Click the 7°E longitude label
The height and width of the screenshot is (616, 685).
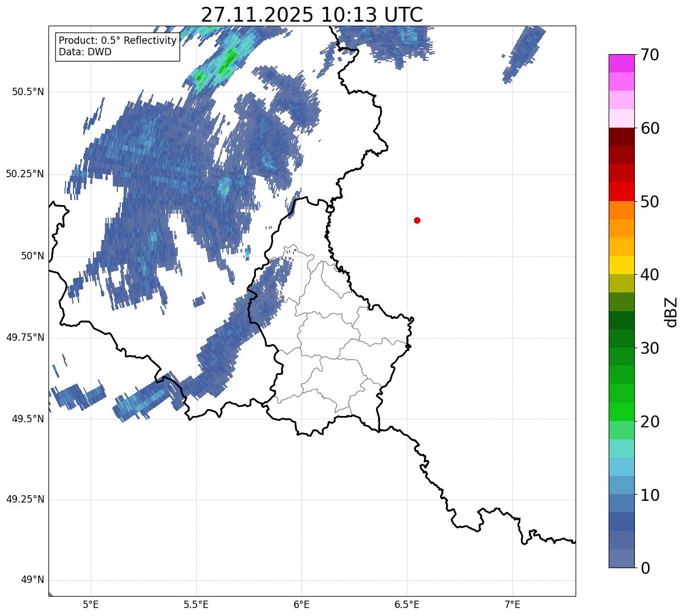tap(512, 604)
